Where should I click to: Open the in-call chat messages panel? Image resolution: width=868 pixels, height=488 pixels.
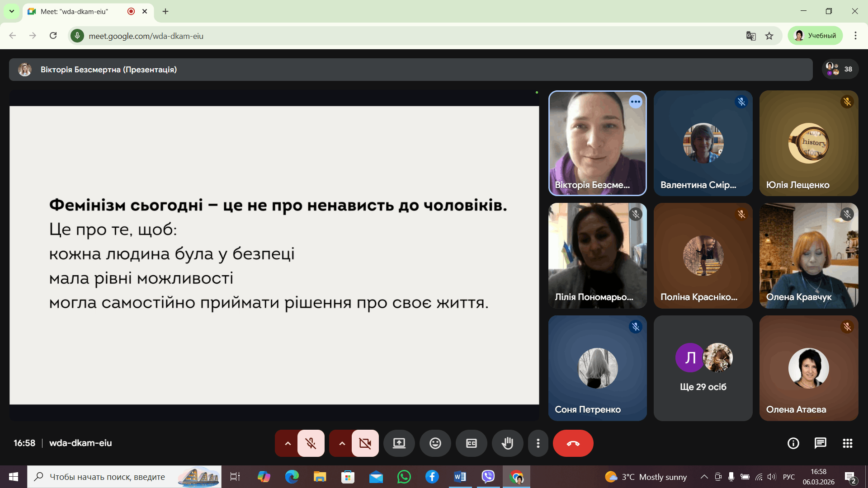pyautogui.click(x=820, y=443)
